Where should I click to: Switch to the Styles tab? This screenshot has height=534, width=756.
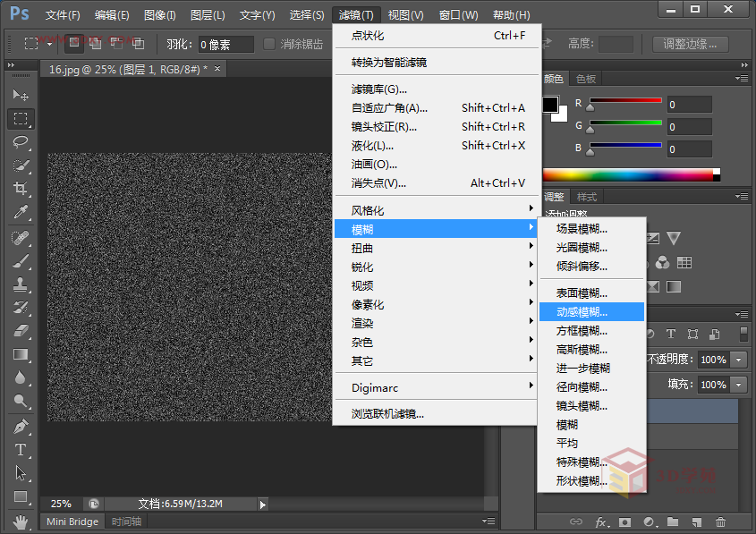point(587,197)
